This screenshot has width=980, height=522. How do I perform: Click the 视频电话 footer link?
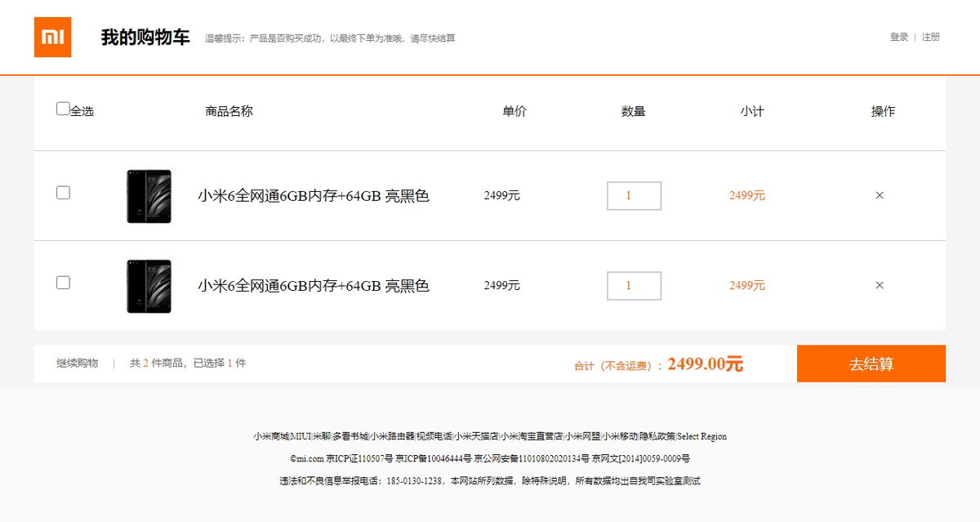tap(434, 436)
